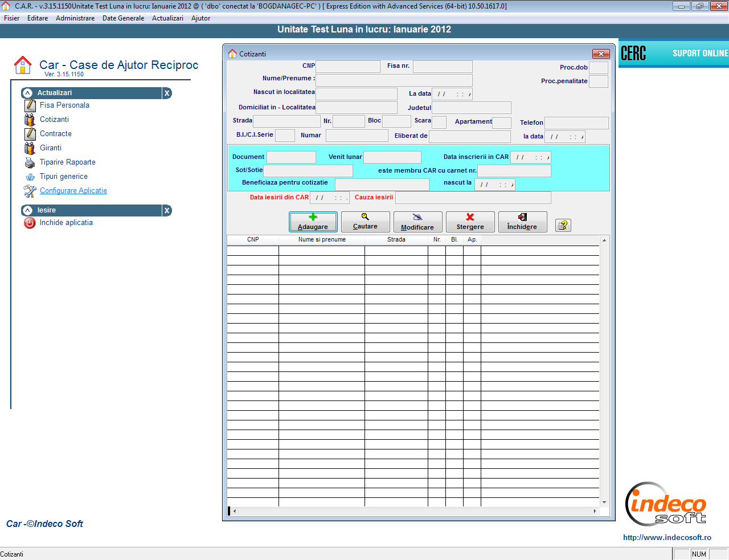Viewport: 729px width, 560px height.
Task: Click the help icon beside Inchidere button
Action: point(563,226)
